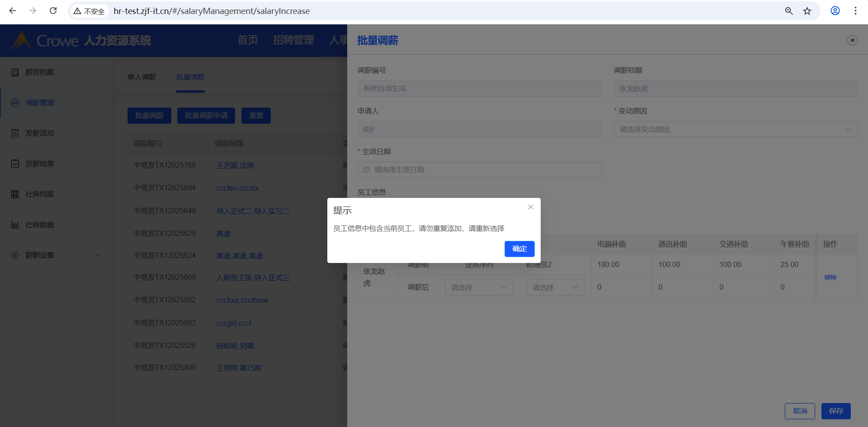Select 社保档案 in the sidebar menu

pyautogui.click(x=39, y=194)
